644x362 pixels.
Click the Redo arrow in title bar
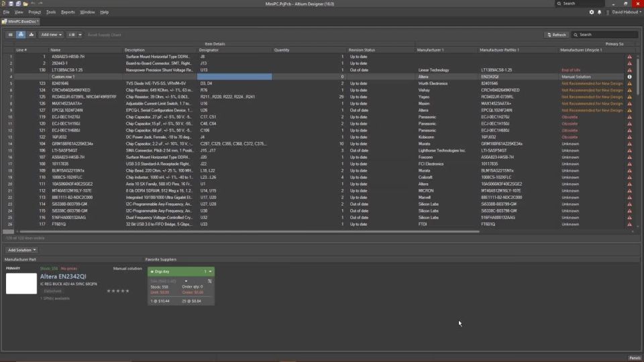[x=40, y=4]
